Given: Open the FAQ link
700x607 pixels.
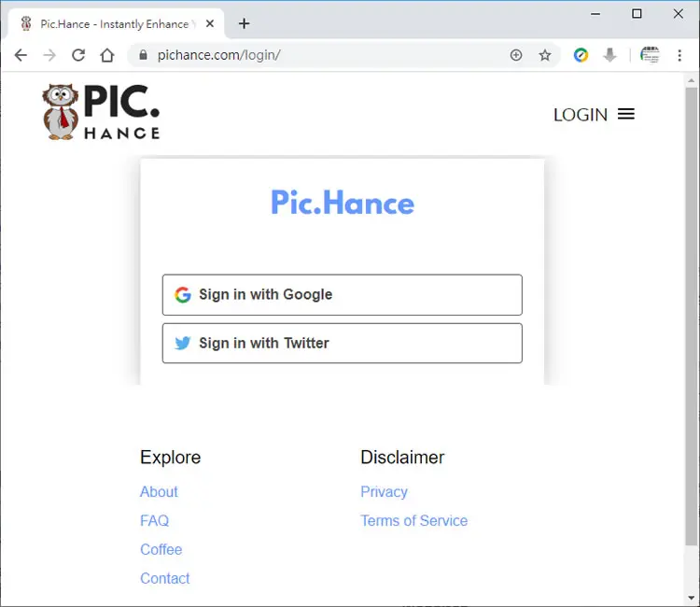Looking at the screenshot, I should (154, 521).
